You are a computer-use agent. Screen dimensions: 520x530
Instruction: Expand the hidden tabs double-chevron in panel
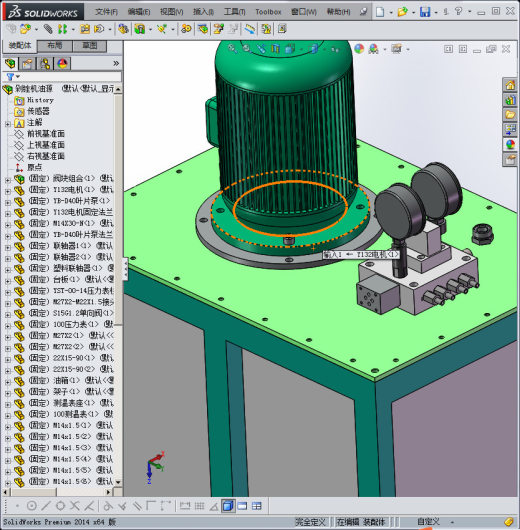116,63
